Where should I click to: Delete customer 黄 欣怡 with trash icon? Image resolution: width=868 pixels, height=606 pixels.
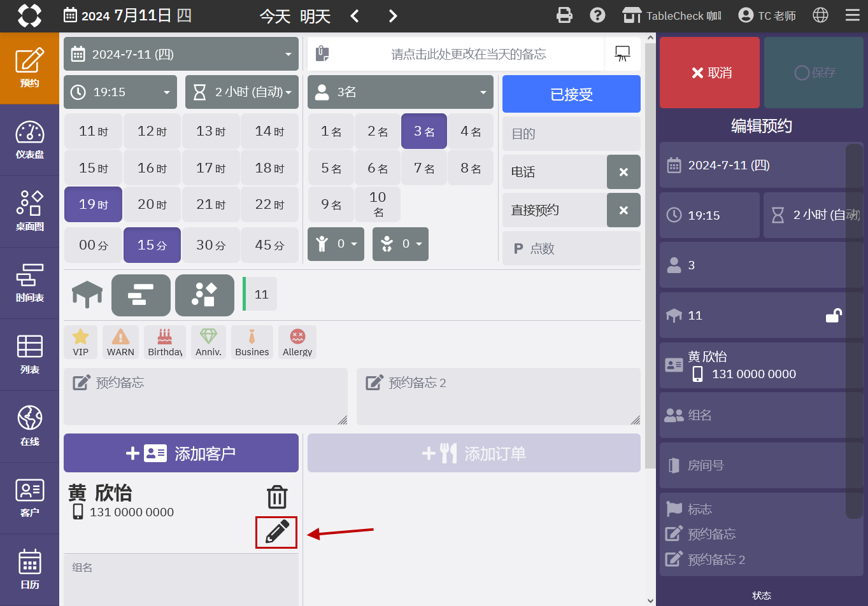[277, 497]
